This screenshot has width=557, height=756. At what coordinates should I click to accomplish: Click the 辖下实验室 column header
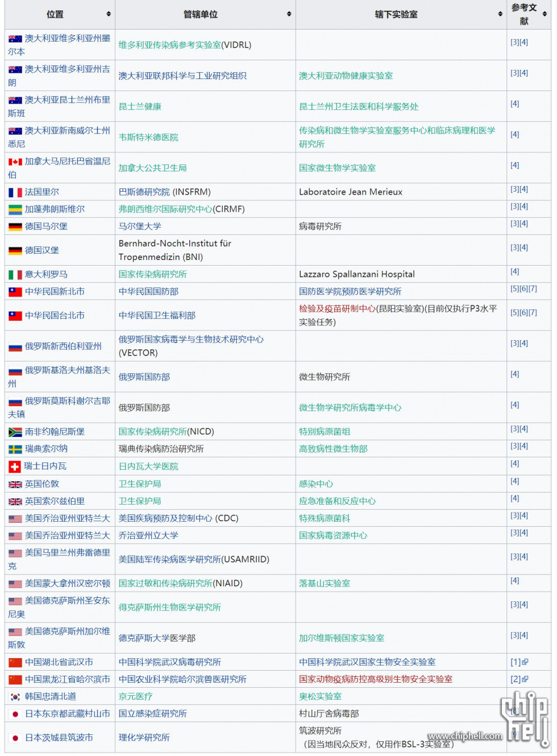[401, 14]
